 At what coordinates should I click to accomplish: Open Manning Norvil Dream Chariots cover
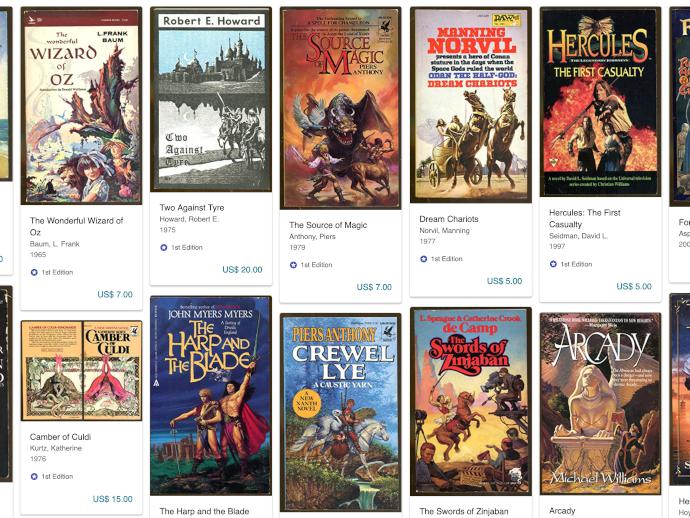pos(471,105)
